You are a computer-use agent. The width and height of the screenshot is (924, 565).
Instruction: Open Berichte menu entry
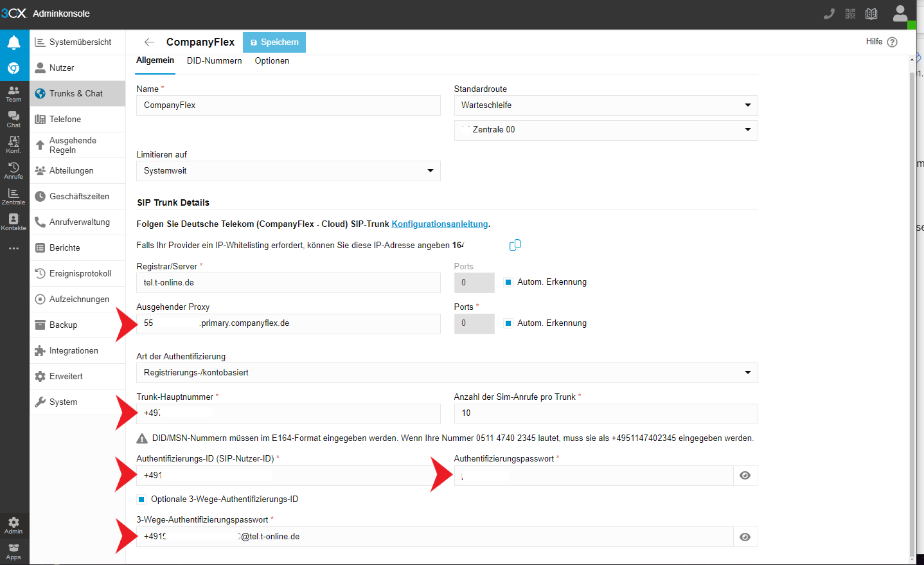78,248
